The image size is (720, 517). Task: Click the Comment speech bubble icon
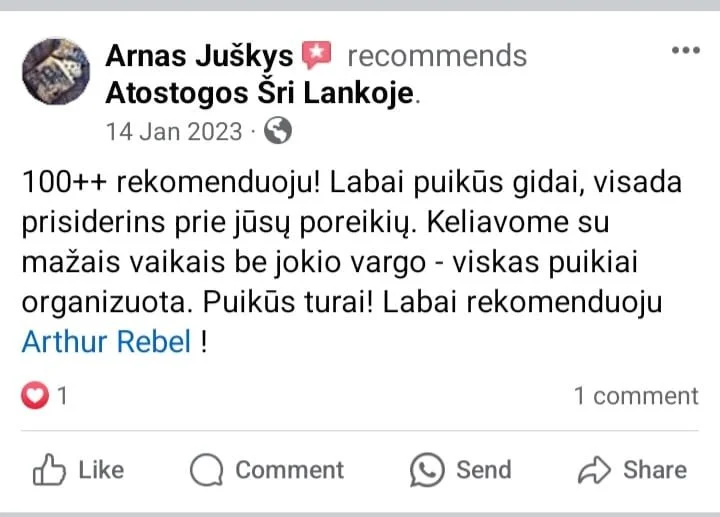point(207,470)
